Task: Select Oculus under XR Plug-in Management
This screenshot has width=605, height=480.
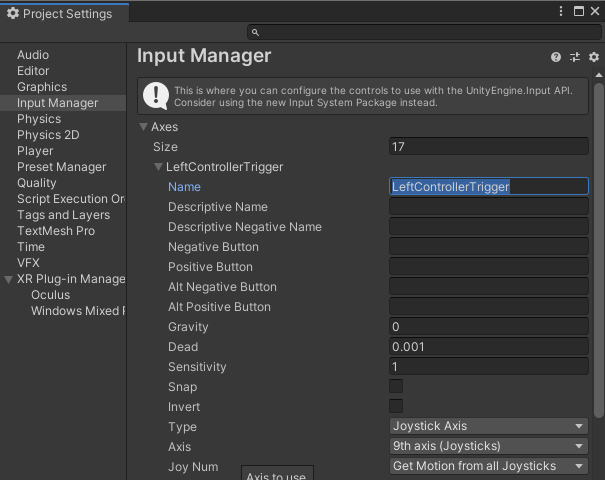Action: coord(51,295)
